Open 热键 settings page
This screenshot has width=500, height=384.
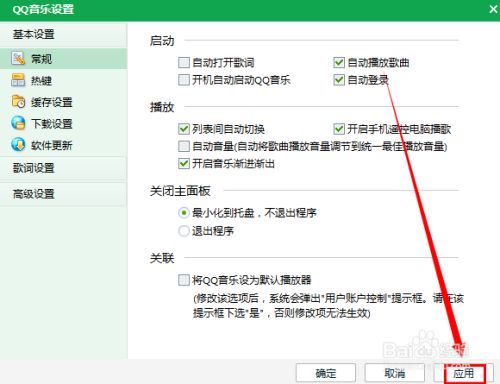click(63, 80)
